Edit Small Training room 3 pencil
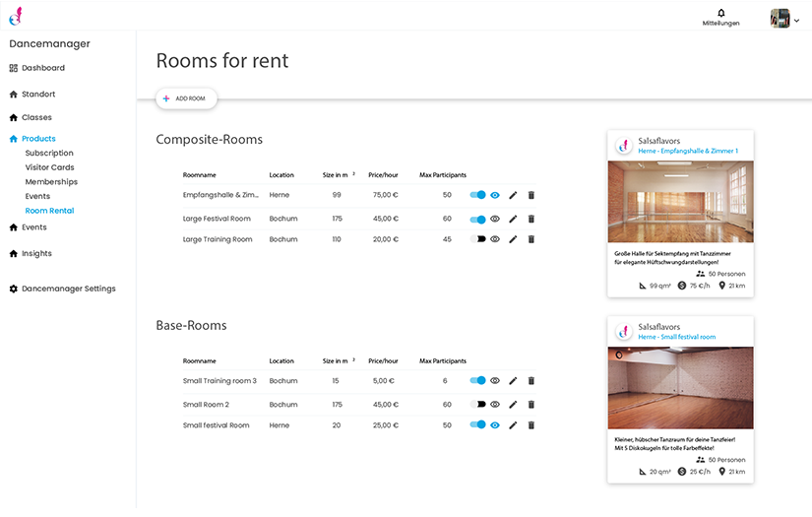 pos(513,381)
